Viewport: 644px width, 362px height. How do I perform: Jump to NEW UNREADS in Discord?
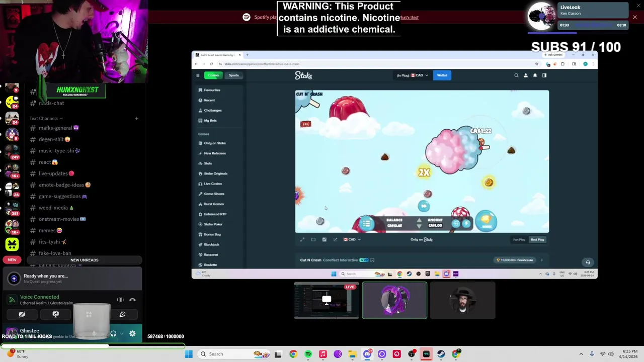(85, 260)
